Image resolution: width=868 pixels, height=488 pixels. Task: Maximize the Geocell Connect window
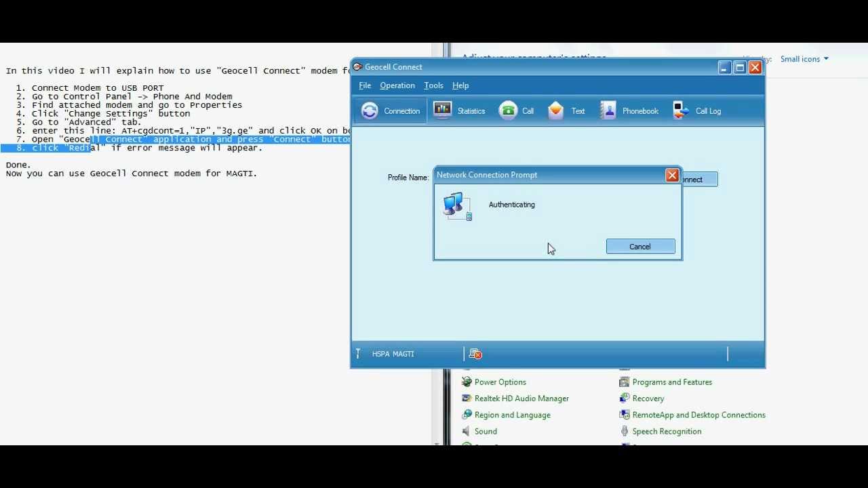click(x=740, y=67)
